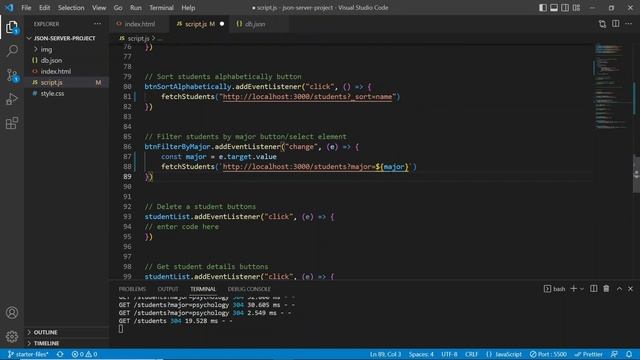Open the feedback icon in status bar
Screen dimensions: 640x360
[614, 354]
